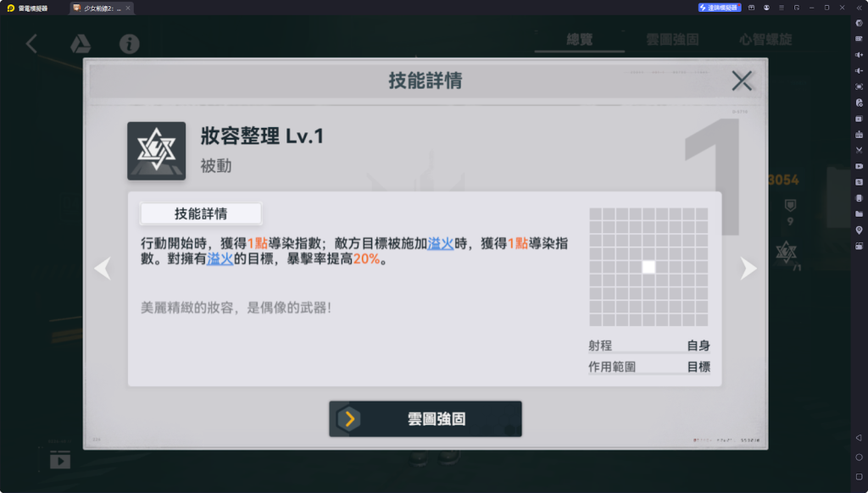
Task: Click the triangle home logo icon
Action: coord(81,44)
